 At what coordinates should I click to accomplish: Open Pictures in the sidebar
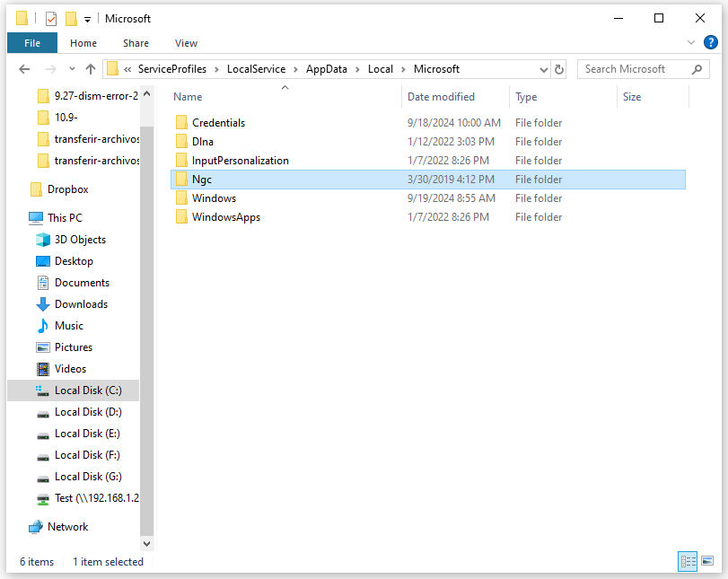pos(65,347)
